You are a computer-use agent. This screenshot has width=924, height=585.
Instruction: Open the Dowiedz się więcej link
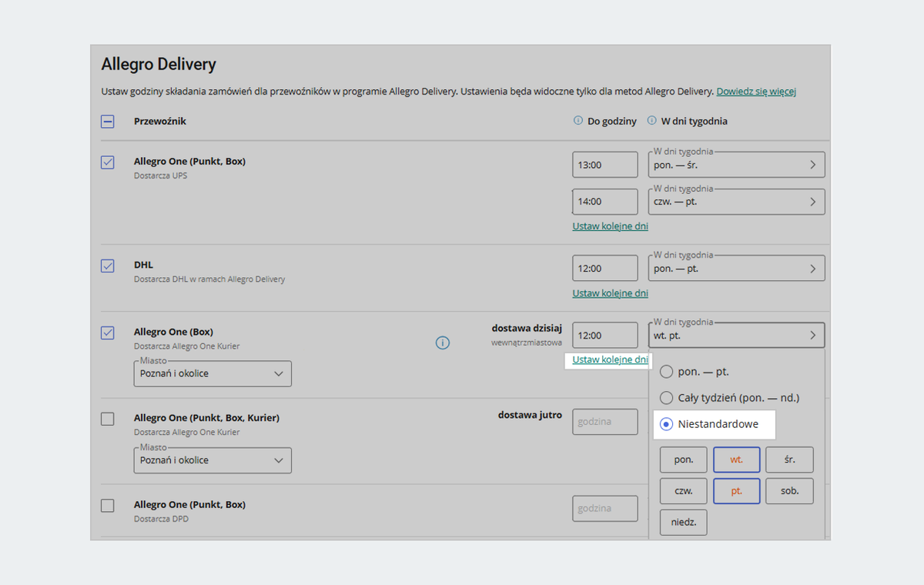click(755, 92)
